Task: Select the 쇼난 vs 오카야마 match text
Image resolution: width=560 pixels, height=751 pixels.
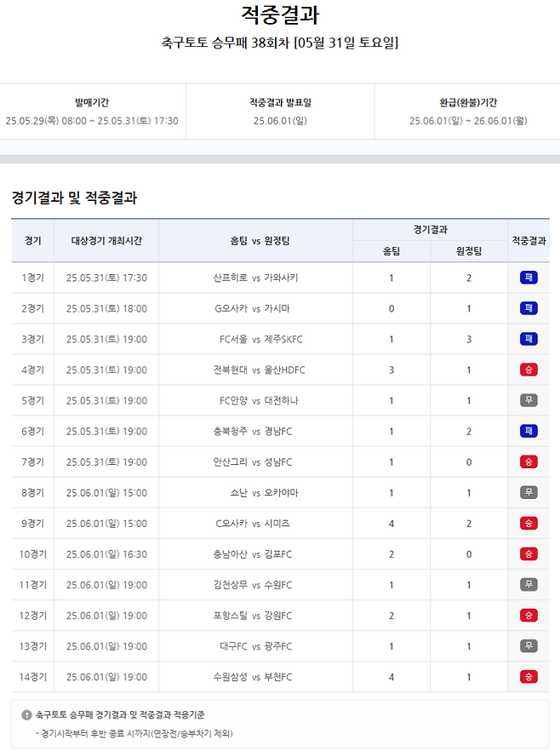Action: coord(264,492)
